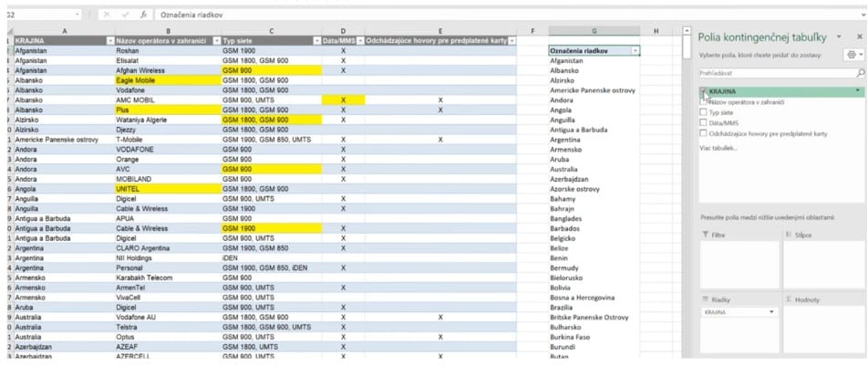
Task: Click the insert function fx icon
Action: tap(143, 15)
